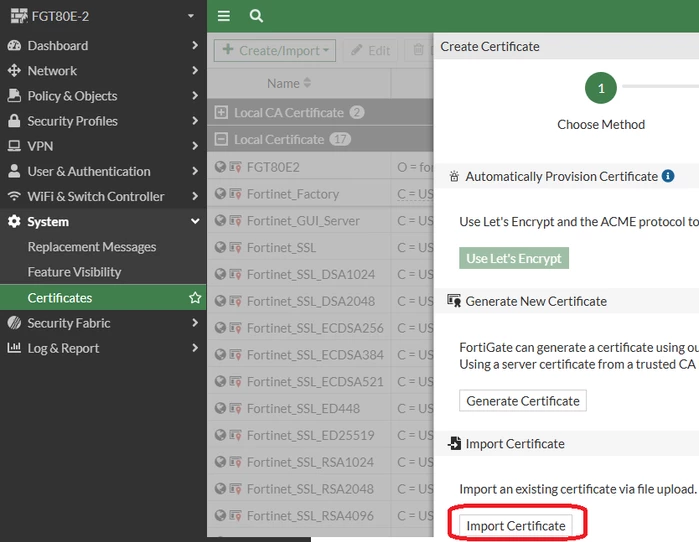Image resolution: width=699 pixels, height=542 pixels.
Task: Click the Generate New Certificate section icon
Action: (454, 301)
